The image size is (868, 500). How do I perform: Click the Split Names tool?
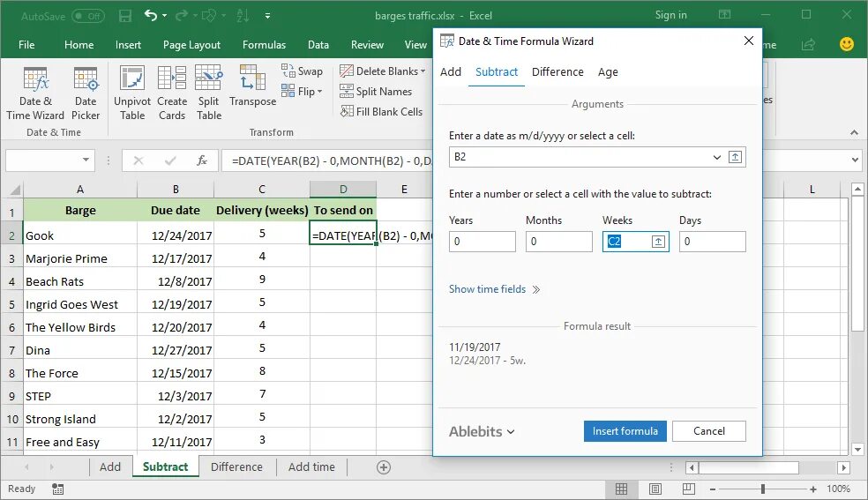pos(376,91)
